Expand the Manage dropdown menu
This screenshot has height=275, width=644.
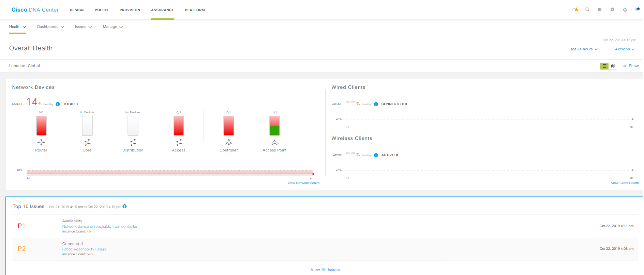tap(113, 27)
